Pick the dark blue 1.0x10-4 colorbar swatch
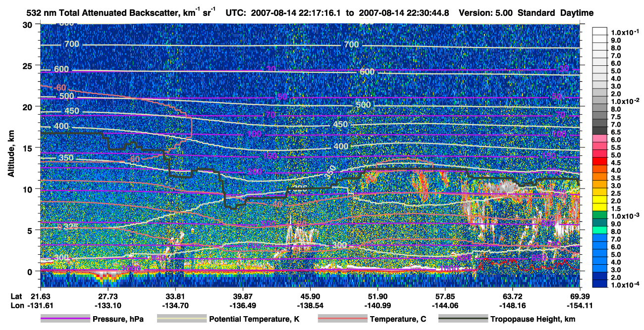The height and width of the screenshot is (330, 644). click(x=599, y=284)
